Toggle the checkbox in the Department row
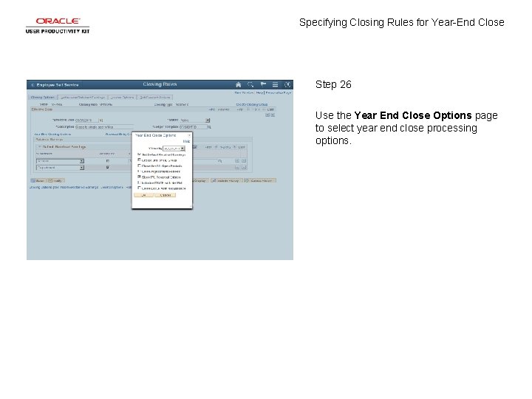Screen dimensions: 532x399 (x=108, y=167)
